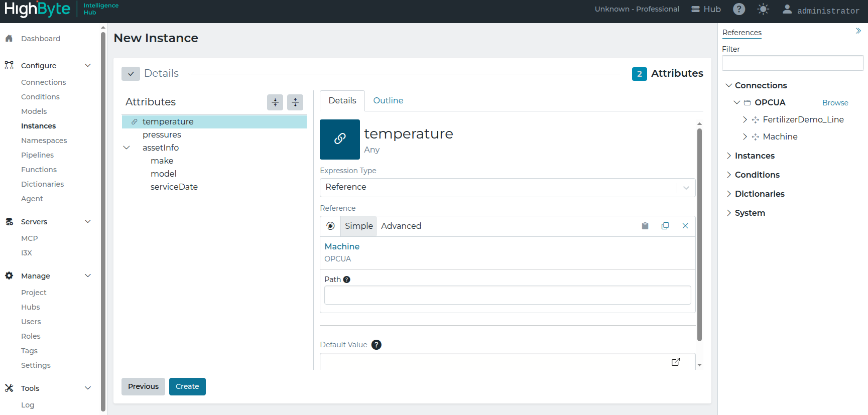This screenshot has width=868, height=415.
Task: Expand the FertilizerDemo_Line node
Action: pos(745,119)
